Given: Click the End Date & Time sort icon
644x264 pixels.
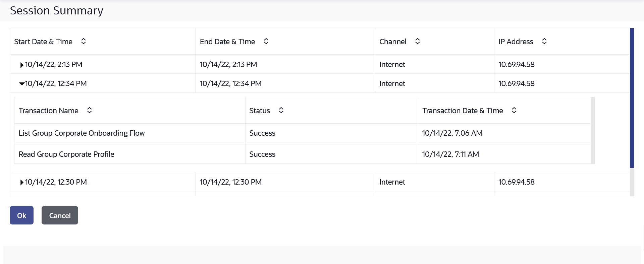Looking at the screenshot, I should (x=266, y=41).
